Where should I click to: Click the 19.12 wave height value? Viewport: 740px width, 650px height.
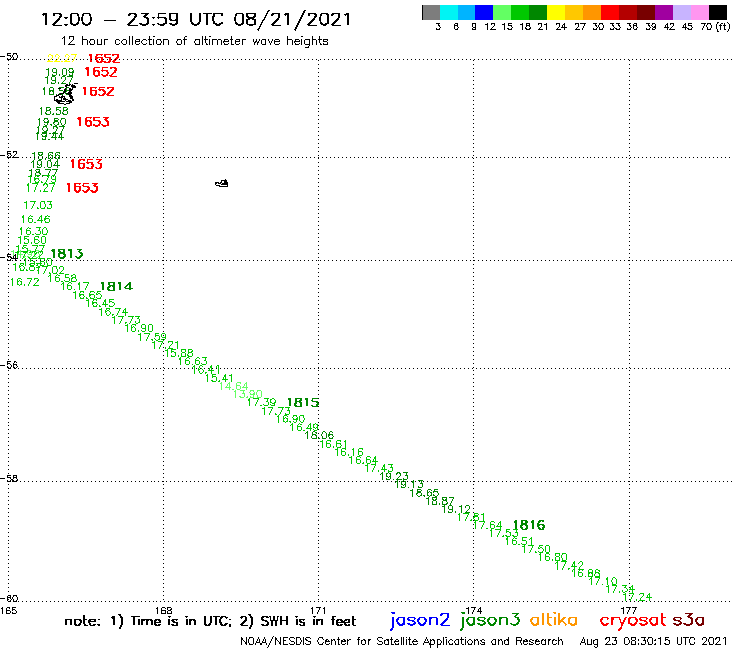click(456, 509)
